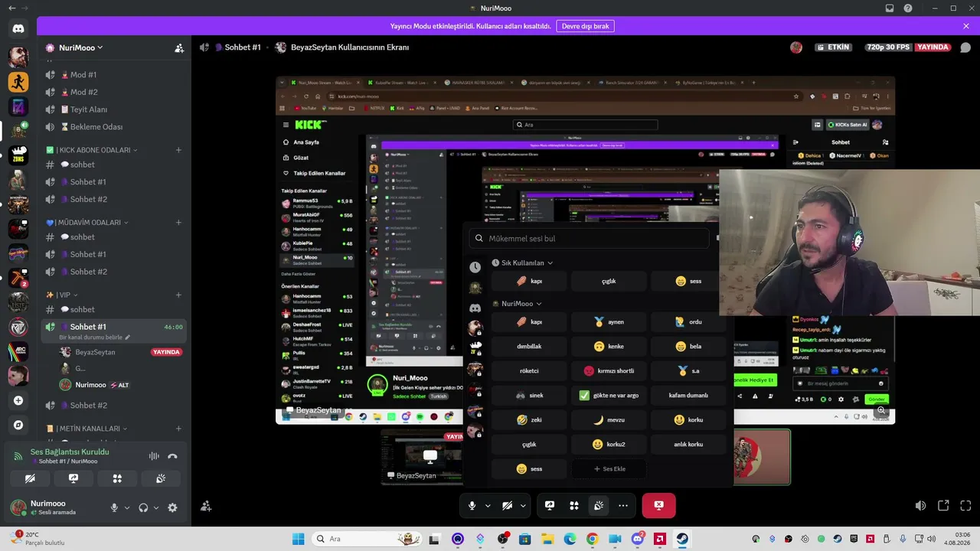
Task: Play the dımbıllak sound
Action: click(x=529, y=347)
